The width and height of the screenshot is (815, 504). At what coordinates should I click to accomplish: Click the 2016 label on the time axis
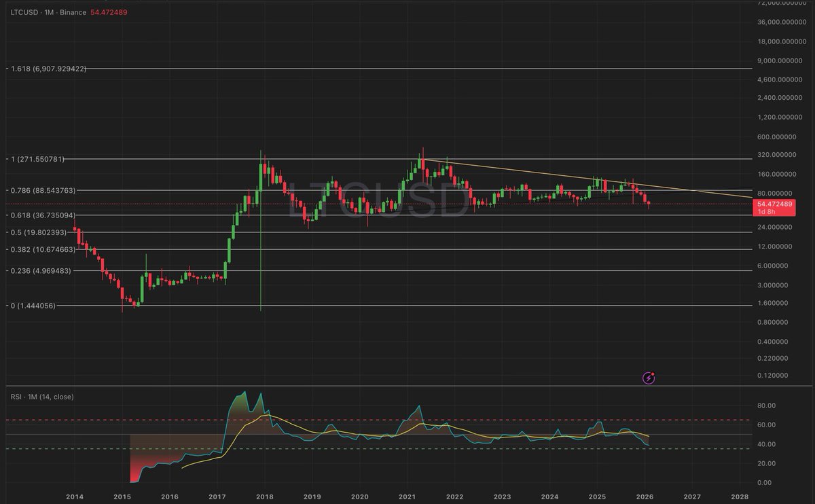170,498
